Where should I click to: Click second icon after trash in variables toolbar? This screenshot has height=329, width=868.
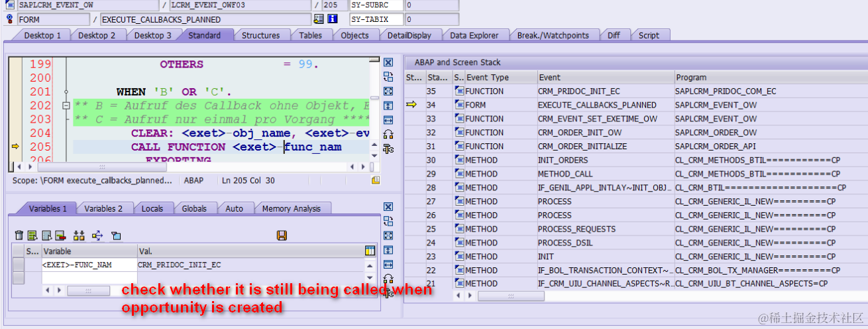click(46, 235)
